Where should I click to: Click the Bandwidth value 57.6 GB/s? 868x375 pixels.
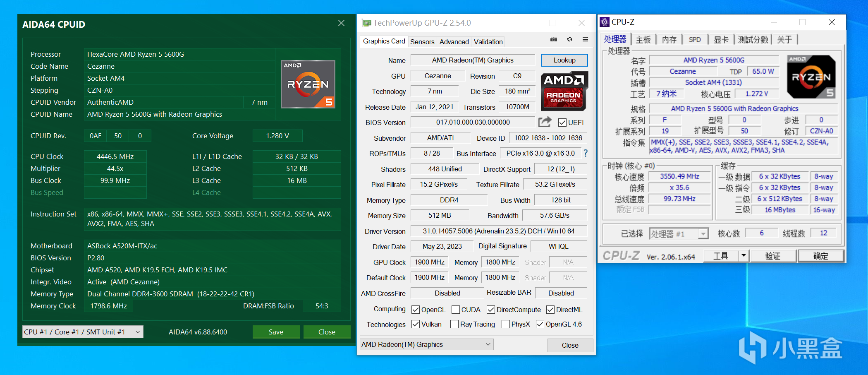(555, 215)
